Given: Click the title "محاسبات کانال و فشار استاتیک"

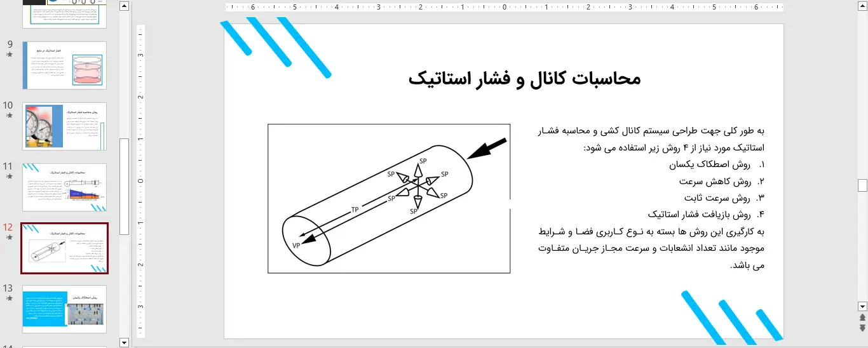Looking at the screenshot, I should click(x=524, y=79).
